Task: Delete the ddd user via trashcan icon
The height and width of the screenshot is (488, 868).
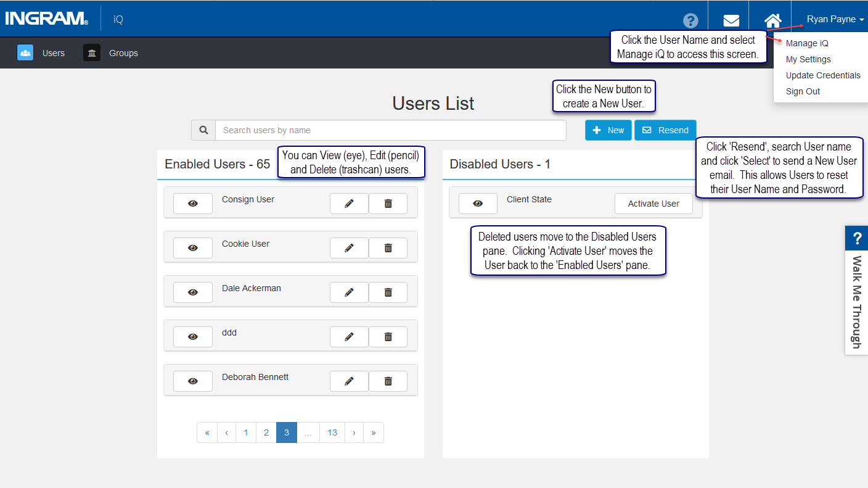Action: pyautogui.click(x=388, y=337)
